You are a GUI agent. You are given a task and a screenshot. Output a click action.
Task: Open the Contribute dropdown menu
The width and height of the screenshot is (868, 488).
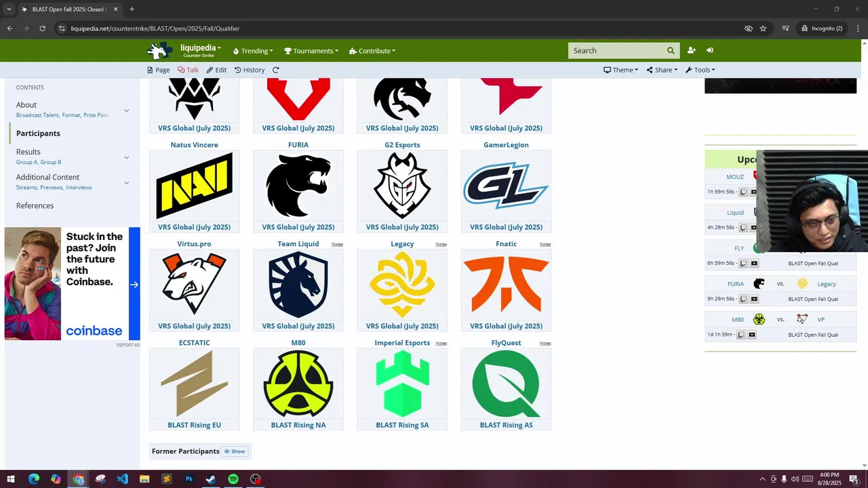click(372, 51)
